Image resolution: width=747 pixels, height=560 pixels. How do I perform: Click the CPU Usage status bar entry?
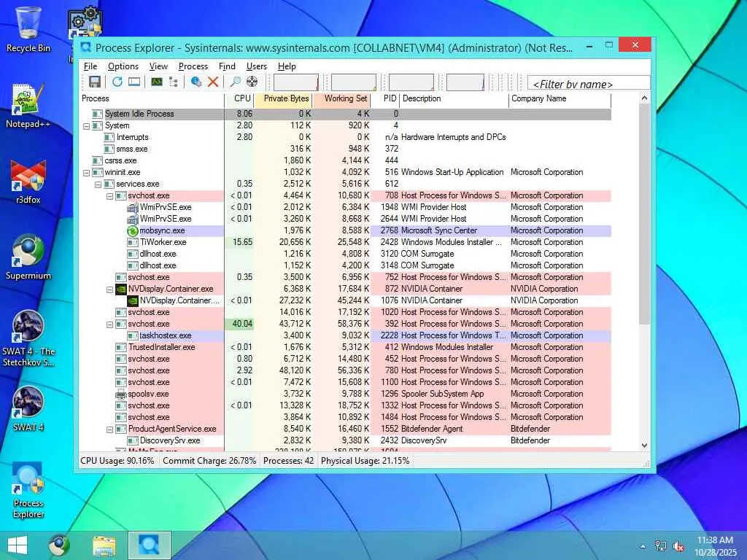117,461
